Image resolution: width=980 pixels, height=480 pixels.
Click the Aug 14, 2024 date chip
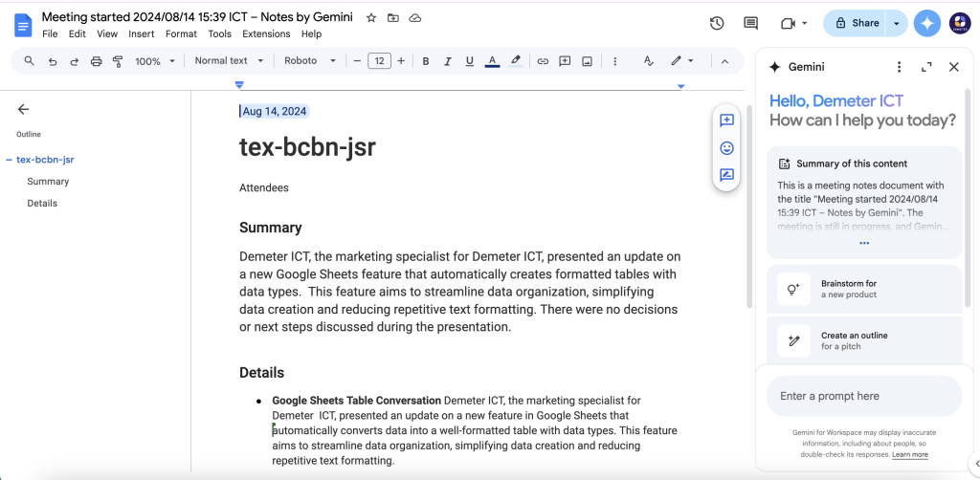tap(275, 111)
